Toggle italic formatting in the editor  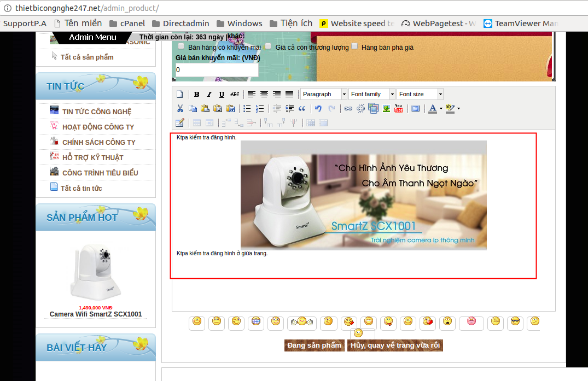[209, 95]
